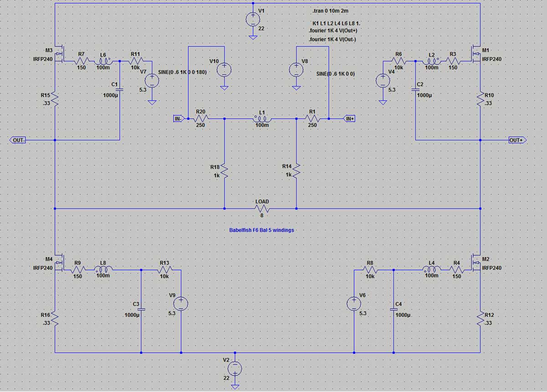Select the V1 voltage source symbol
The image size is (547, 392).
click(253, 19)
